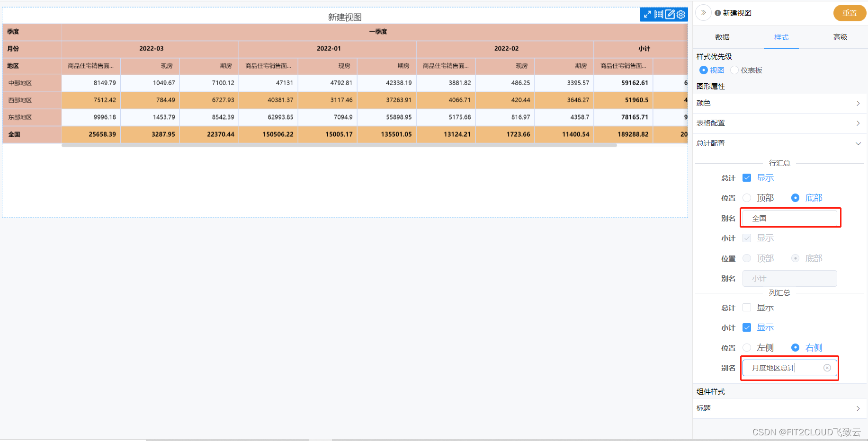This screenshot has height=441, width=868.
Task: Expand the 表格配置 section
Action: [x=779, y=123]
